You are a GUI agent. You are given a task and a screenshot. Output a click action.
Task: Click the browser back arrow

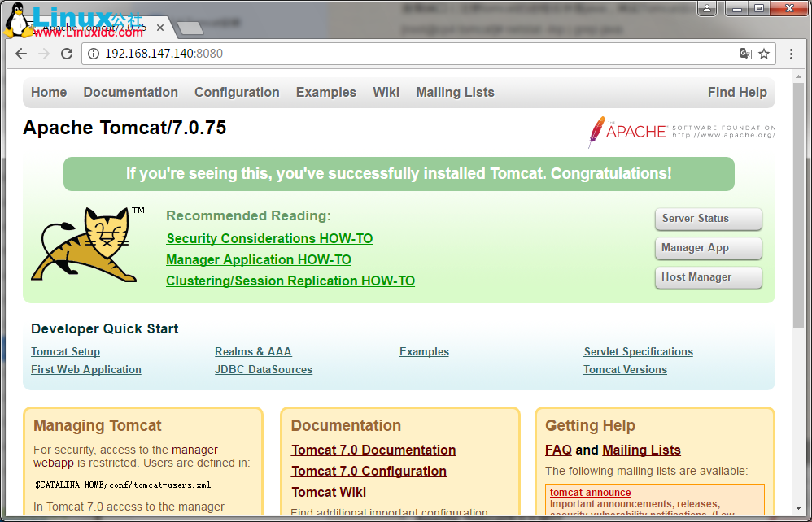21,54
